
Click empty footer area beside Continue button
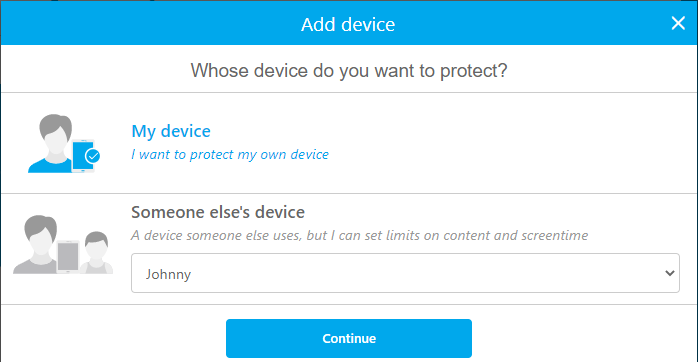[x=579, y=336]
